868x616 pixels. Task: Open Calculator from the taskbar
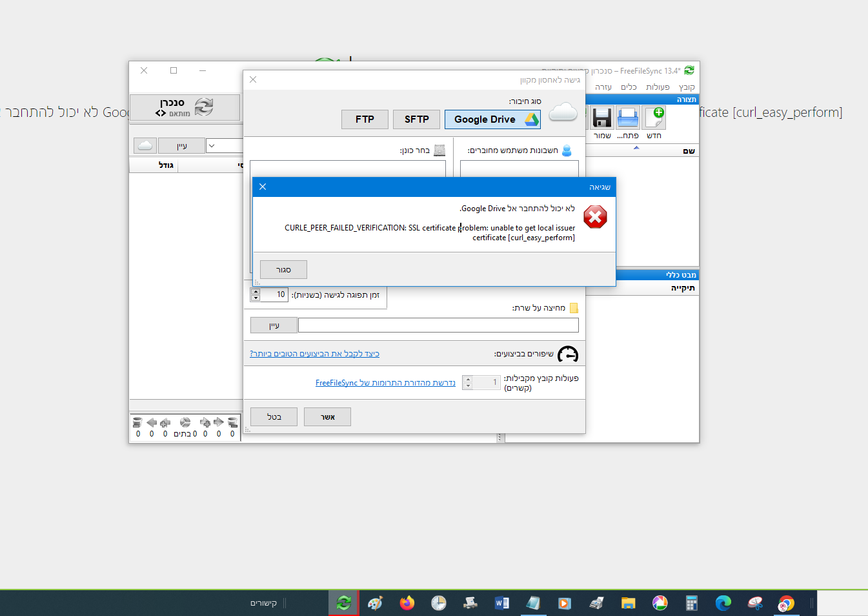tap(692, 603)
